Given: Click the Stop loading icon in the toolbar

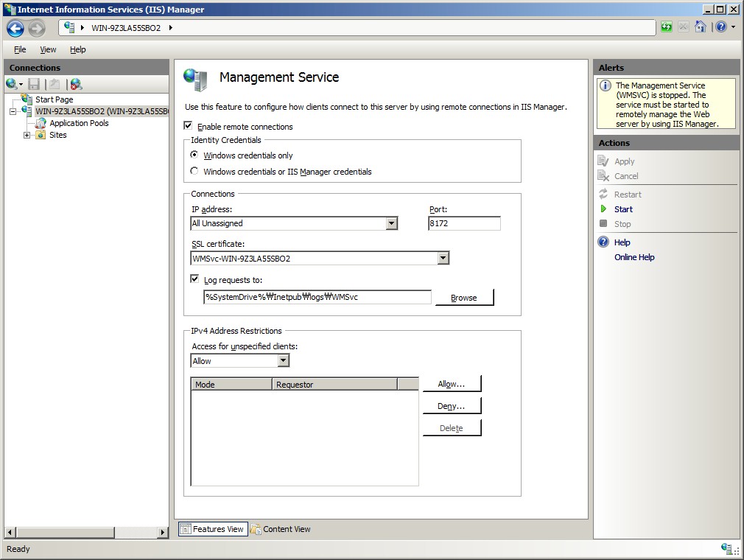Looking at the screenshot, I should pyautogui.click(x=684, y=27).
